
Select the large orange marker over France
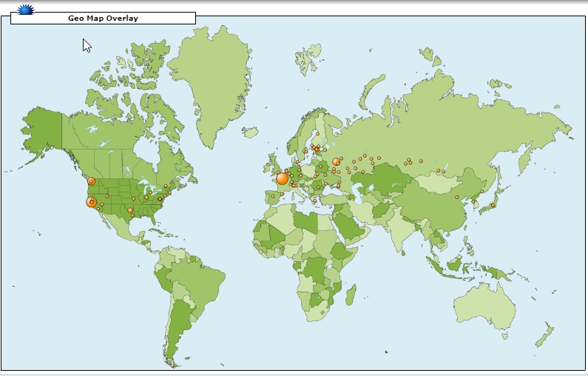[x=282, y=178]
